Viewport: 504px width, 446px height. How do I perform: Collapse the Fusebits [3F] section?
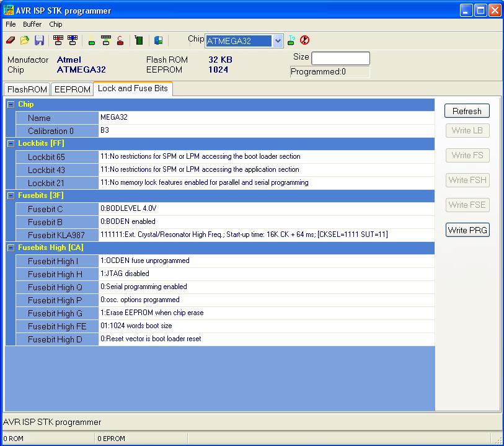click(x=11, y=195)
